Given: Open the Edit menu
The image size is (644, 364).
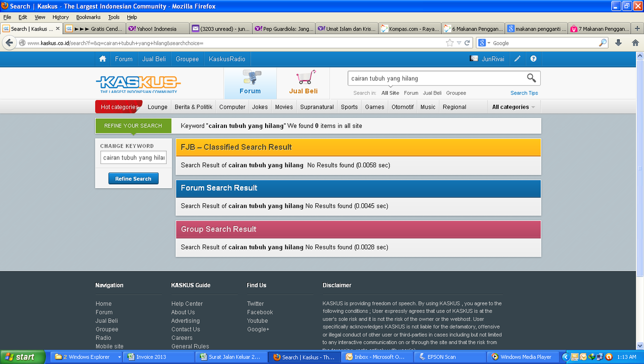Looking at the screenshot, I should [23, 17].
